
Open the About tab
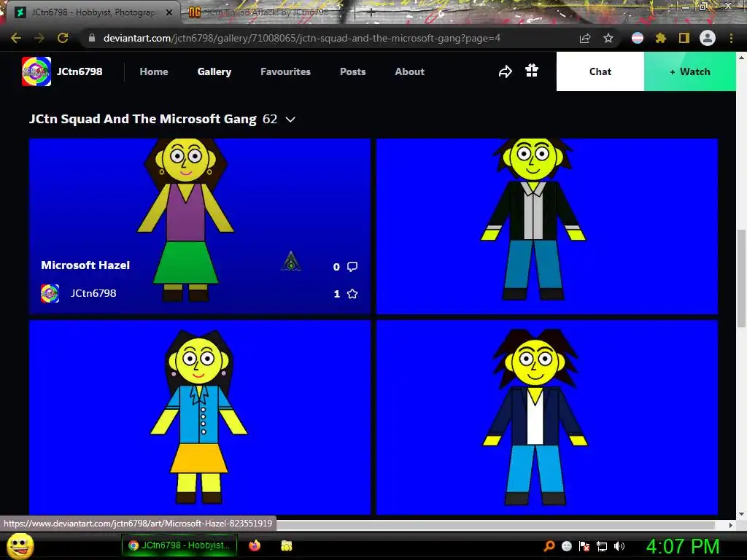tap(410, 71)
